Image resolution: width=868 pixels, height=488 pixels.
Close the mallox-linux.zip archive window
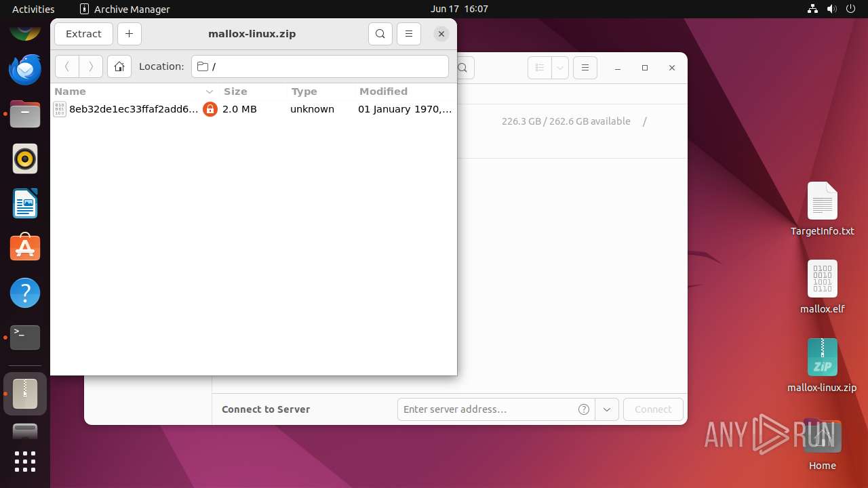click(x=441, y=34)
